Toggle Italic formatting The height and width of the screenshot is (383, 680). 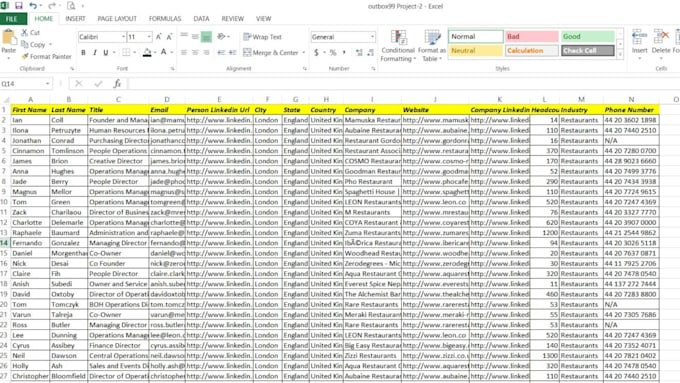pyautogui.click(x=95, y=52)
